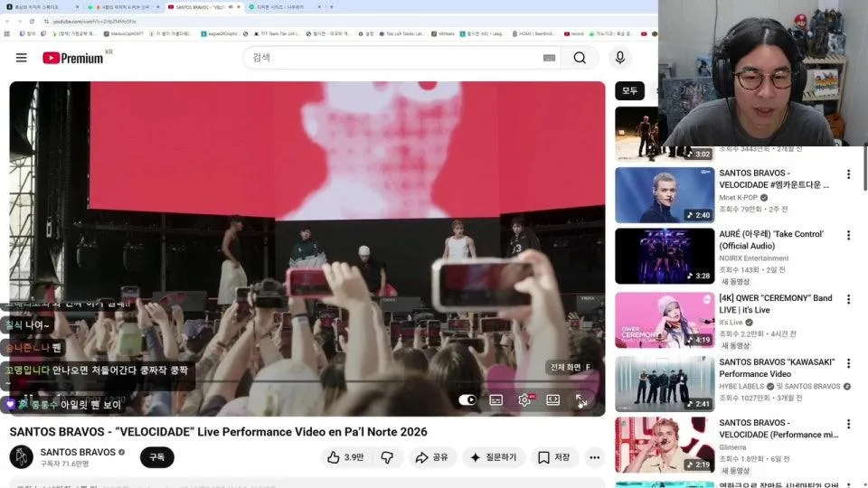868x488 pixels.
Task: Open more options for Glimera VELOCIDADE video
Action: coord(849,425)
